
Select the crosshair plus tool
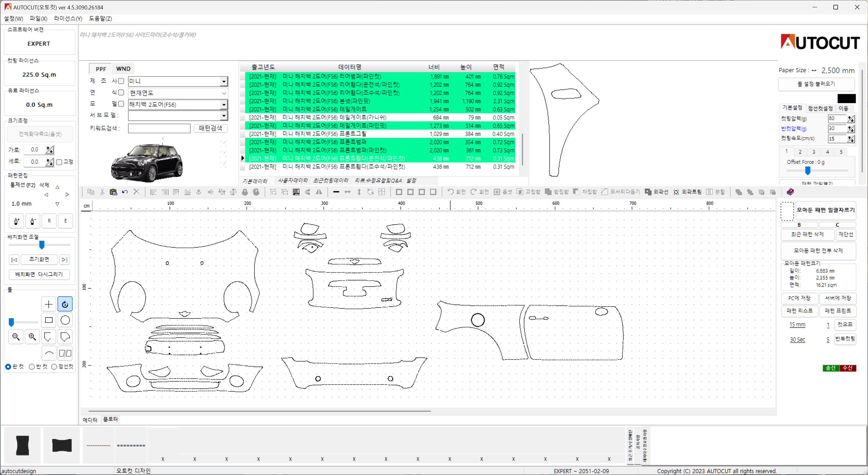coord(49,304)
